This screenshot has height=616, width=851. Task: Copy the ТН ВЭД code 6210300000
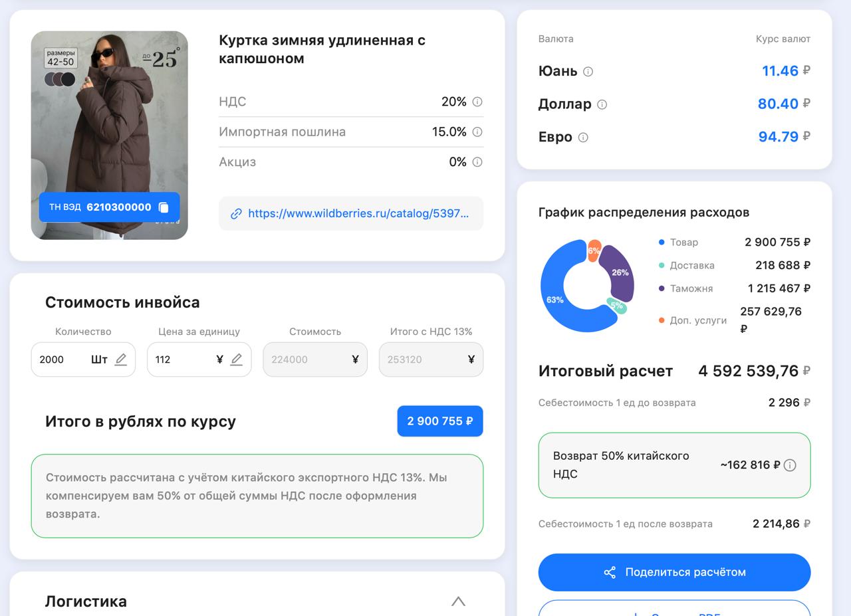point(164,207)
